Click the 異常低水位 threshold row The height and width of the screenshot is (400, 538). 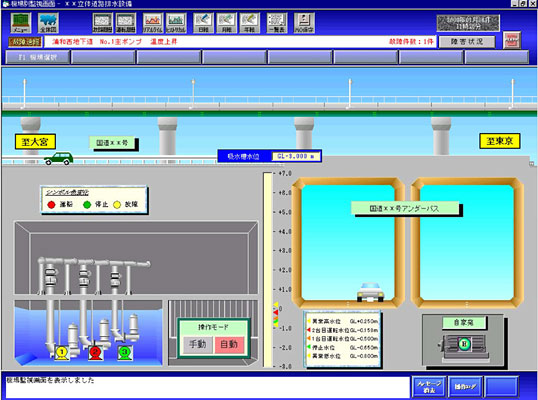tap(343, 356)
